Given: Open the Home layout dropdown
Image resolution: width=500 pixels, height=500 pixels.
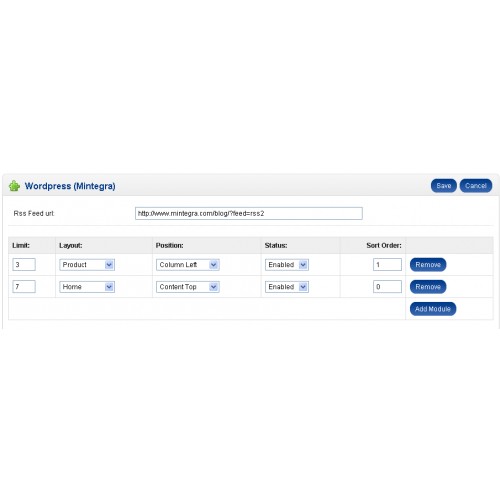Looking at the screenshot, I should [87, 287].
